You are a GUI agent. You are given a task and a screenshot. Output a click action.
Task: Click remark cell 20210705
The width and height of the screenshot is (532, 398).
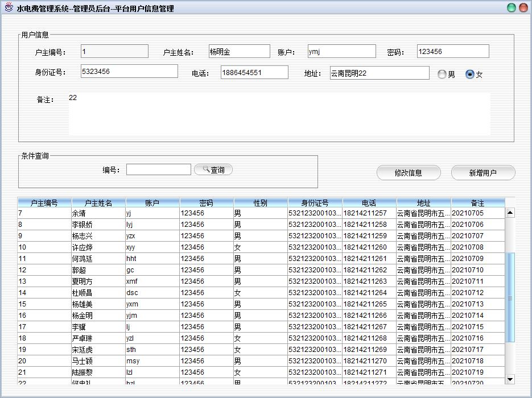pos(478,213)
